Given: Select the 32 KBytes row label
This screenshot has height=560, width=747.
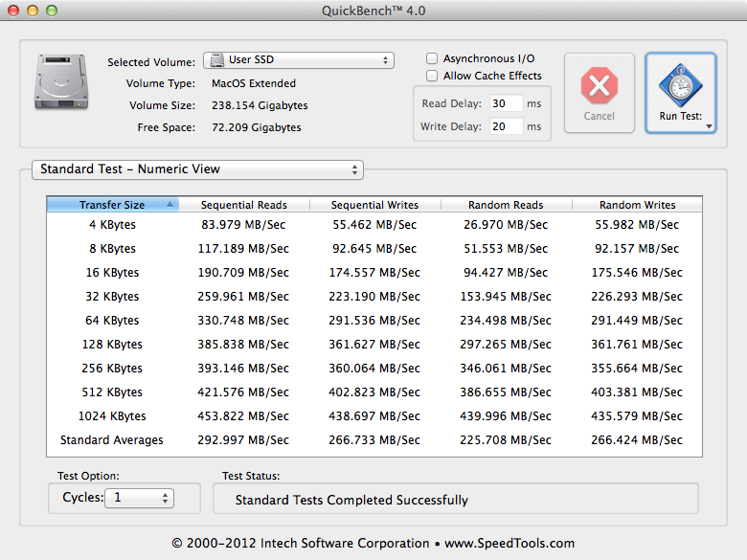Looking at the screenshot, I should click(x=112, y=296).
